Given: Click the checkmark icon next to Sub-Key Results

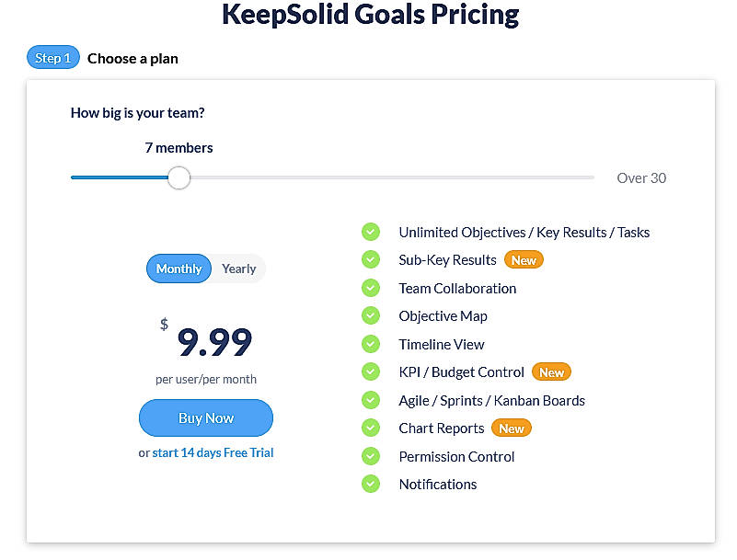Looking at the screenshot, I should [x=371, y=259].
